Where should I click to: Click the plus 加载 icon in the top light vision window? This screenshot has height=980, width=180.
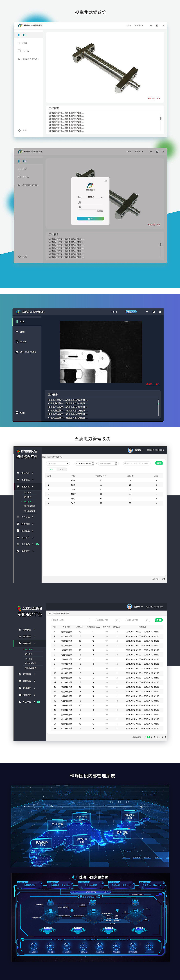pos(19,43)
